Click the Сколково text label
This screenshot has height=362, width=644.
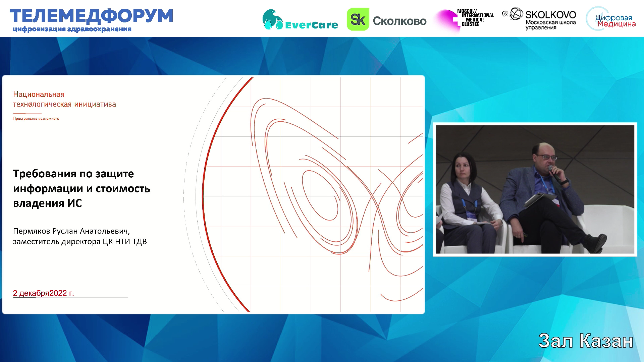click(399, 21)
